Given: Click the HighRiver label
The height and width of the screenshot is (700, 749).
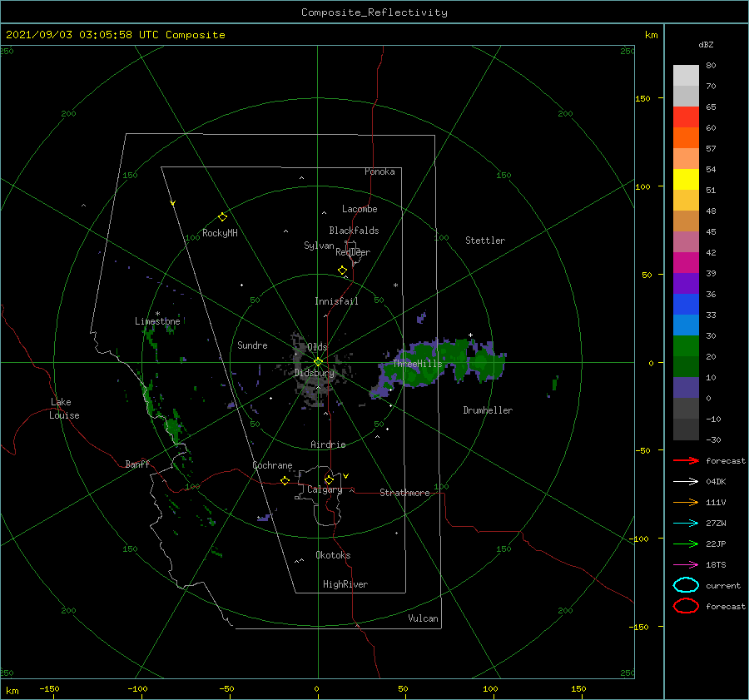Looking at the screenshot, I should point(345,584).
